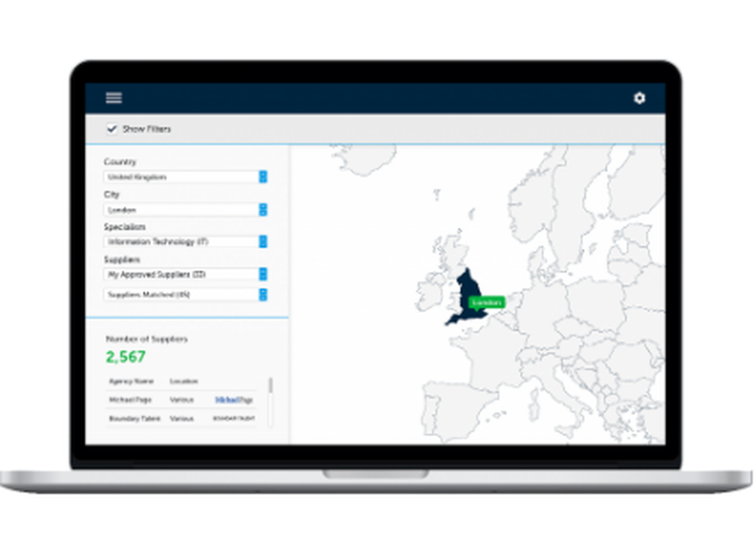Image resolution: width=756 pixels, height=547 pixels.
Task: Select the Michael Page agency name
Action: coord(130,400)
